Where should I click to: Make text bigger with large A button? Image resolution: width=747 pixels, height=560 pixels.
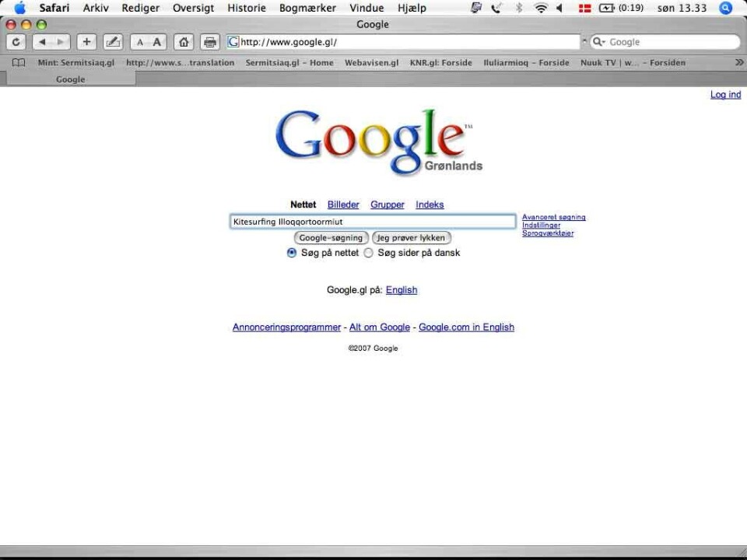[x=157, y=42]
